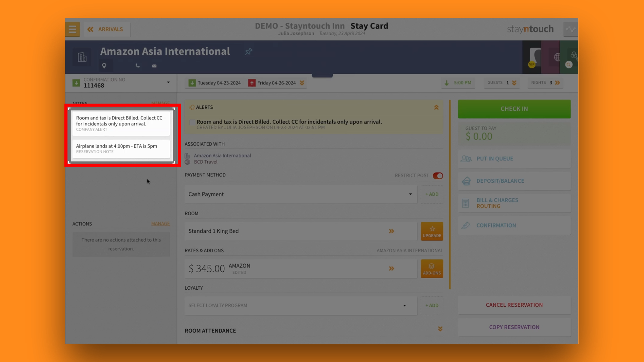Click the Upgrade star button

point(432,231)
